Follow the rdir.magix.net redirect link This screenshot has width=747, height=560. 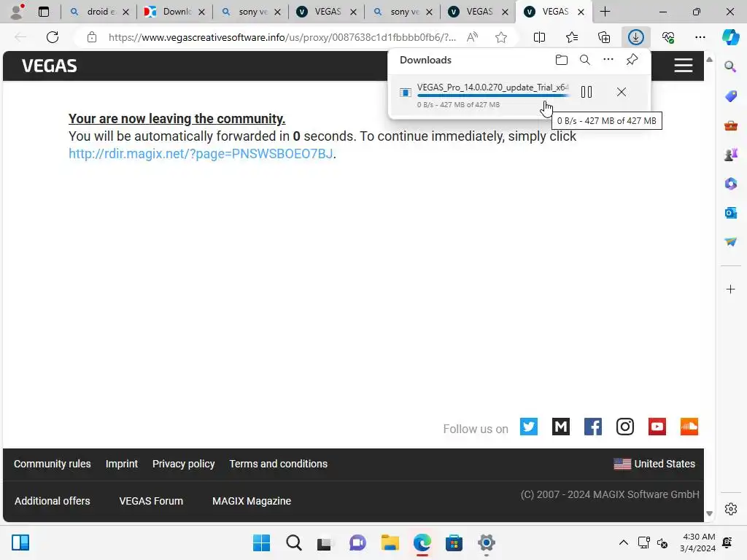(201, 154)
